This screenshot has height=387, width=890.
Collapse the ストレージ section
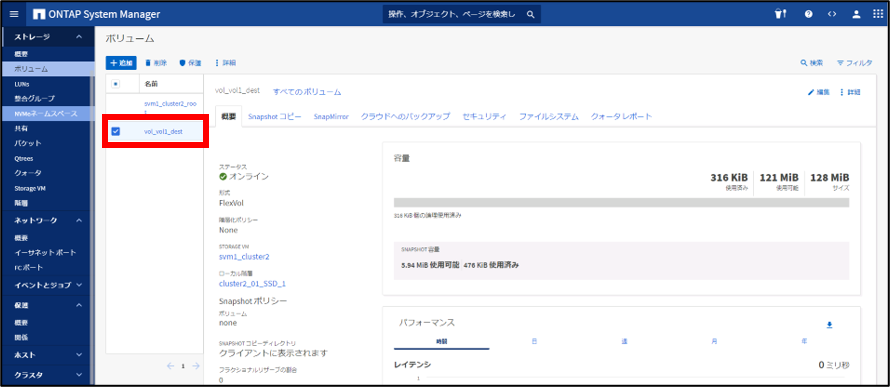pos(79,37)
